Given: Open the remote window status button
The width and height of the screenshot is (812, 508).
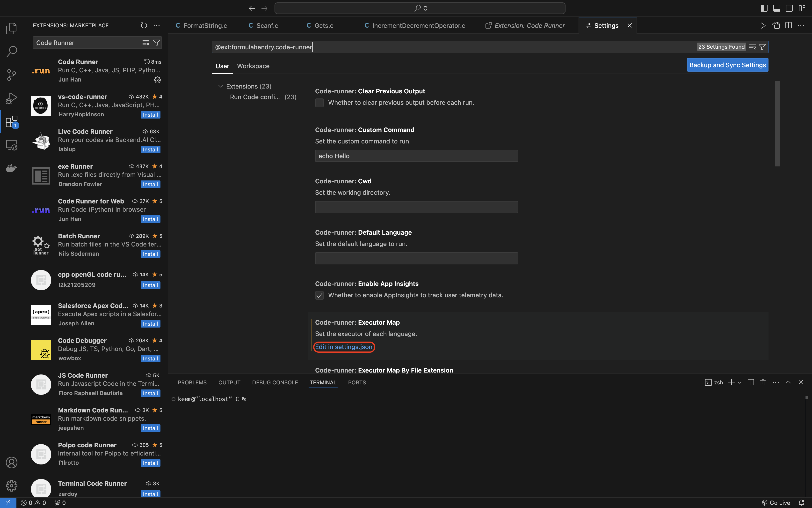Looking at the screenshot, I should click(x=8, y=503).
